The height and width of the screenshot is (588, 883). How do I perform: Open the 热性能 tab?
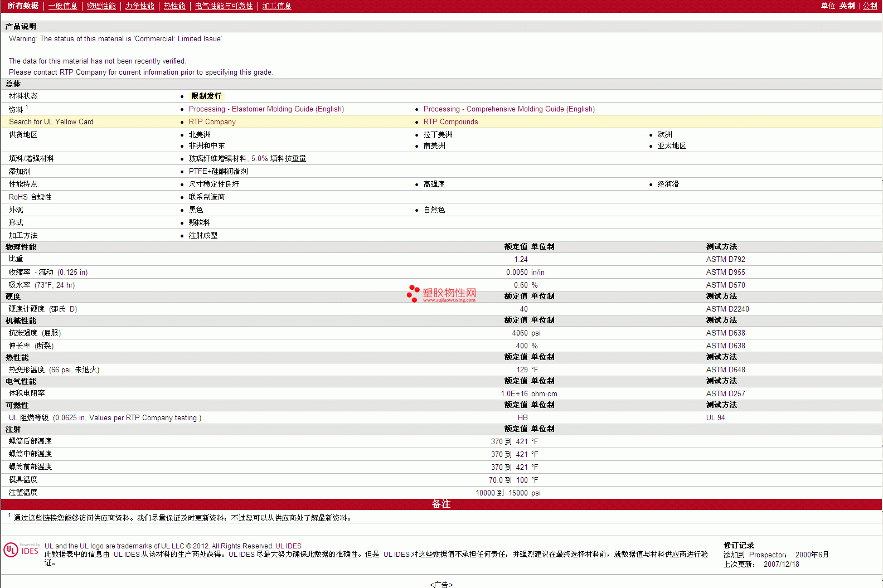[174, 6]
